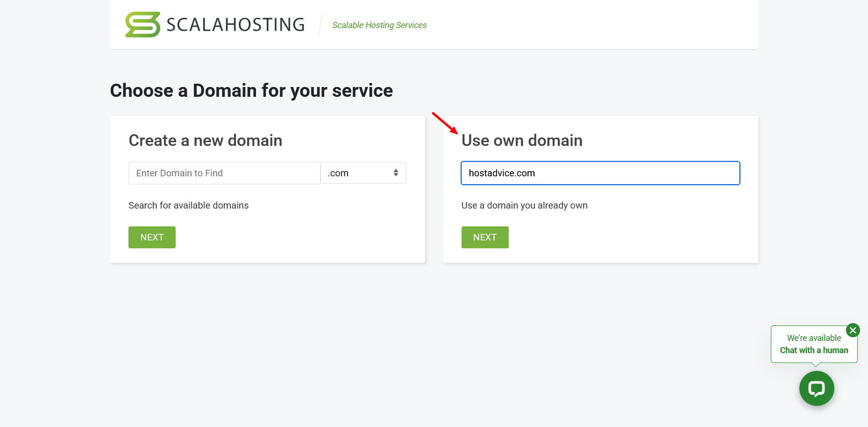Click the Use a domain you already own text
The width and height of the screenshot is (868, 427).
(525, 205)
